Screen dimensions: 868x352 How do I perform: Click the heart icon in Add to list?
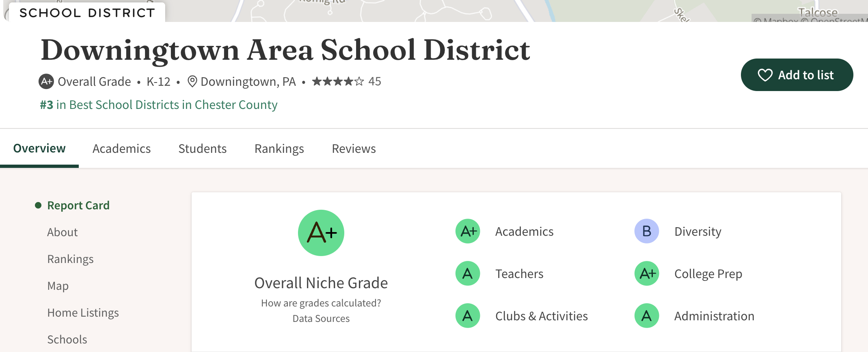tap(765, 75)
